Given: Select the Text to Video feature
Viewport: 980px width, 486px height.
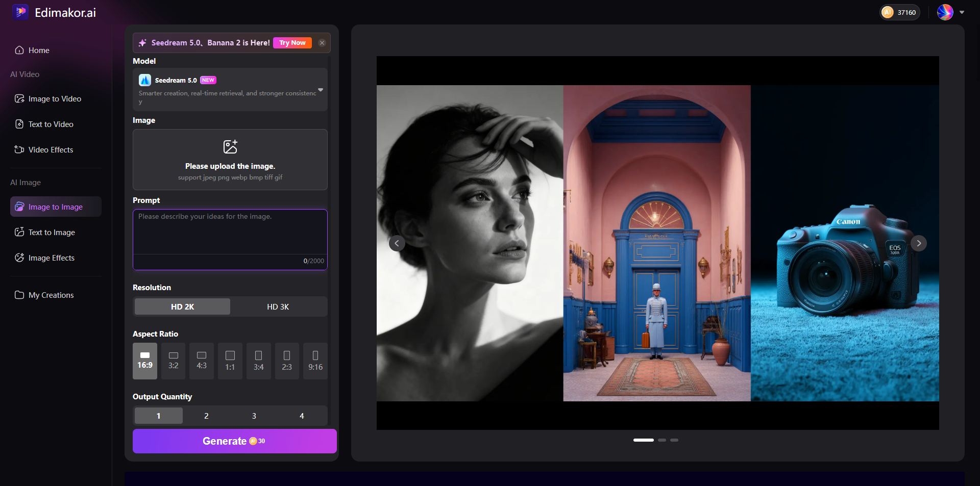Looking at the screenshot, I should pos(50,124).
